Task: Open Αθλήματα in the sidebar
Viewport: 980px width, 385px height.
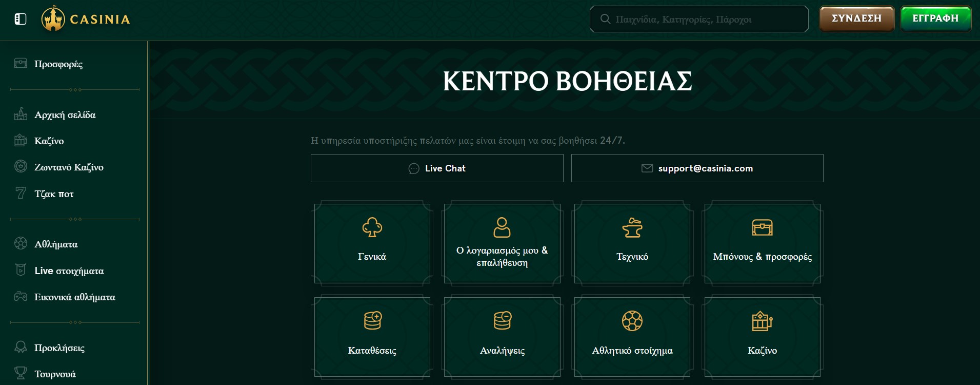Action: pyautogui.click(x=56, y=244)
